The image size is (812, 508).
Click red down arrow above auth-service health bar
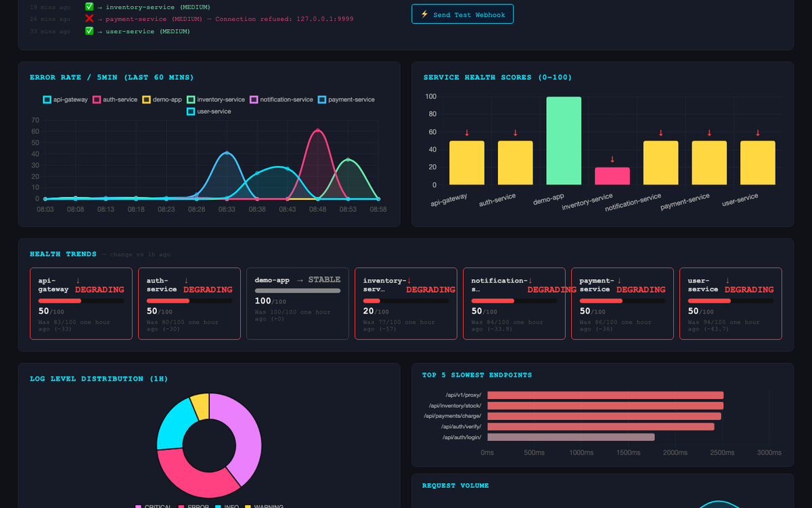515,133
